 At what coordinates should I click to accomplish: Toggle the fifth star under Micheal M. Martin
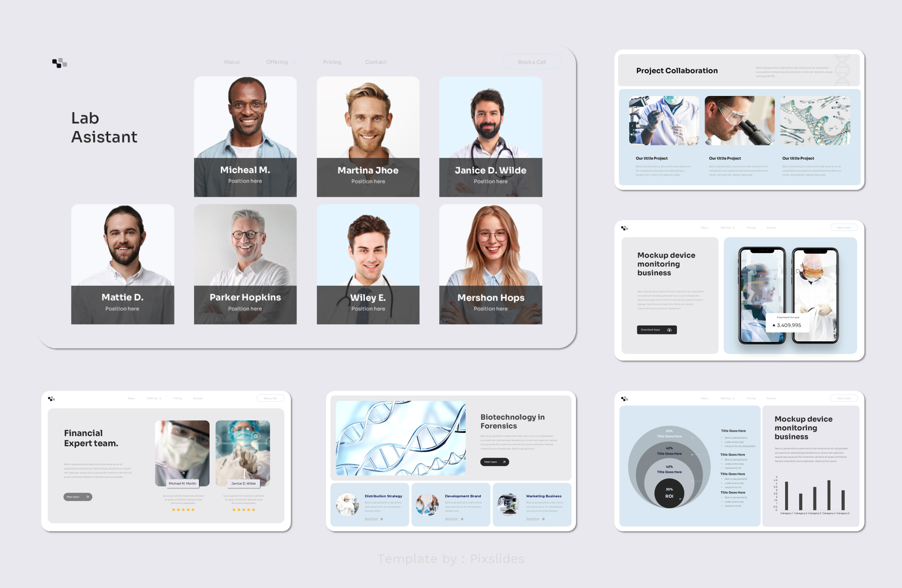[x=193, y=510]
